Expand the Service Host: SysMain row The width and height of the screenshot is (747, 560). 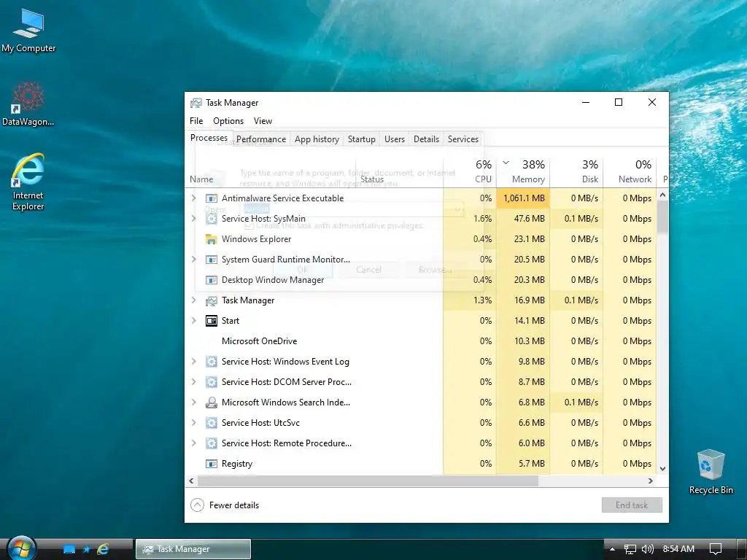[x=193, y=219]
